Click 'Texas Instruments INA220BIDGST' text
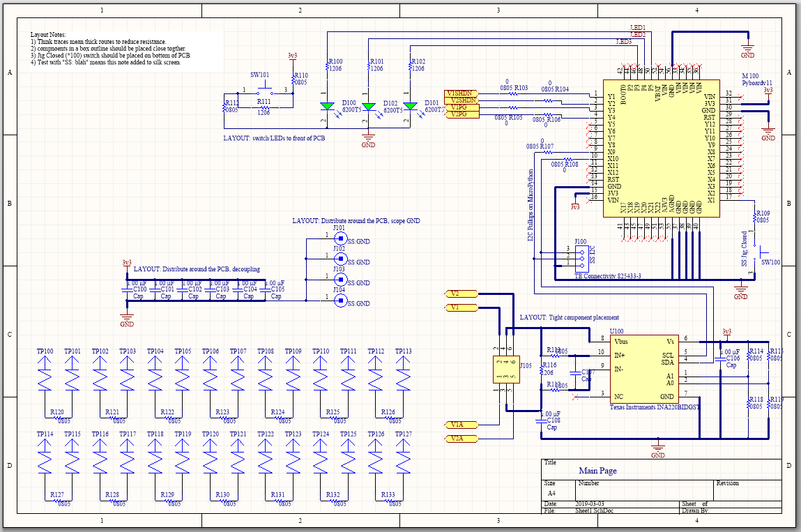801x532 pixels. 655,407
